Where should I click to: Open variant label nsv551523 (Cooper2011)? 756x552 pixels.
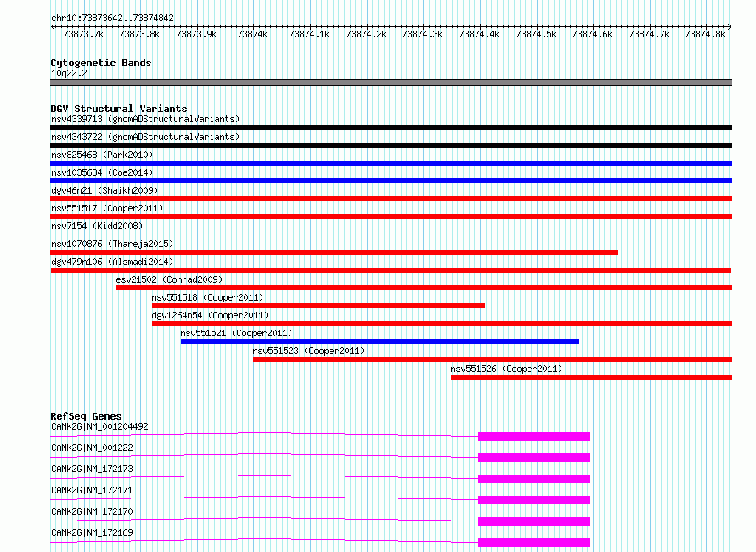click(x=308, y=351)
